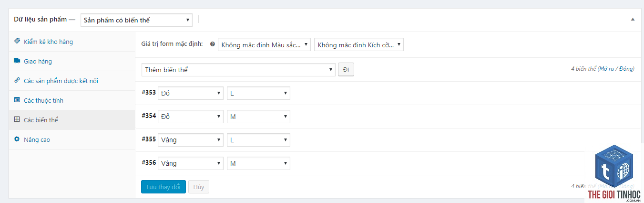Open size dropdown for variation #354
The width and height of the screenshot is (644, 203).
coord(258,117)
